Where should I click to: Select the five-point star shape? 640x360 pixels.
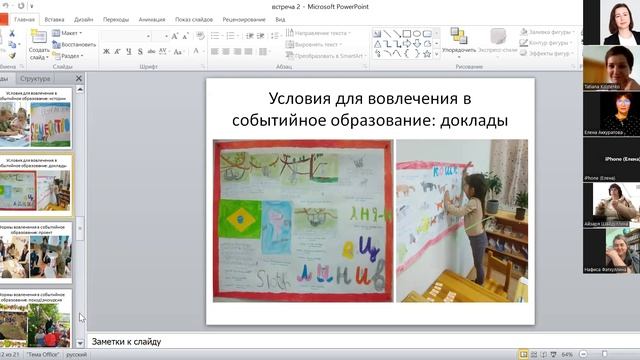427,54
